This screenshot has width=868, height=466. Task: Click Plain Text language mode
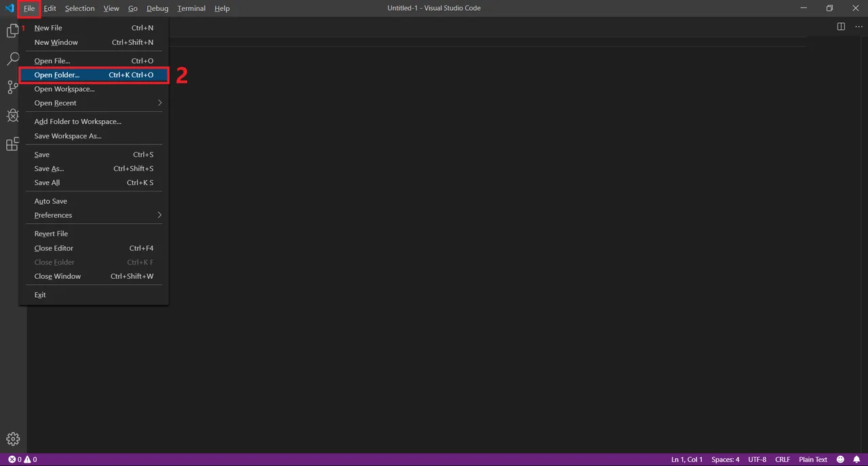pyautogui.click(x=813, y=459)
